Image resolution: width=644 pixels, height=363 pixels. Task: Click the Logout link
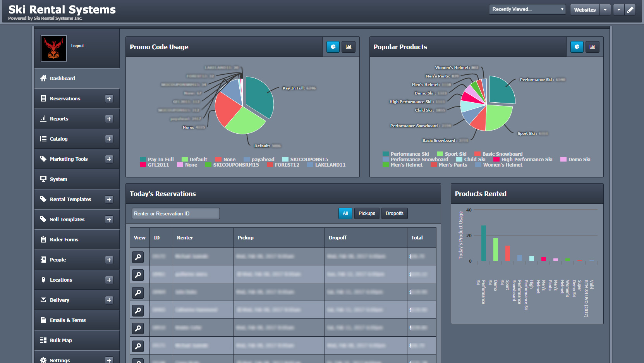(77, 46)
